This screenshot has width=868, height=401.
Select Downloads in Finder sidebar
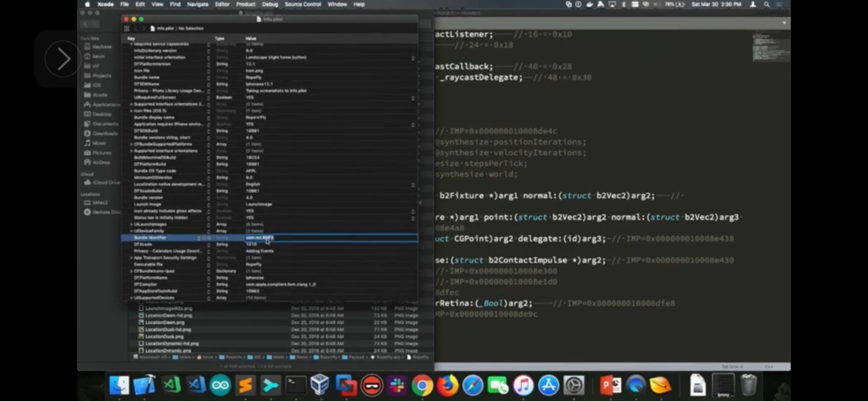pyautogui.click(x=104, y=133)
